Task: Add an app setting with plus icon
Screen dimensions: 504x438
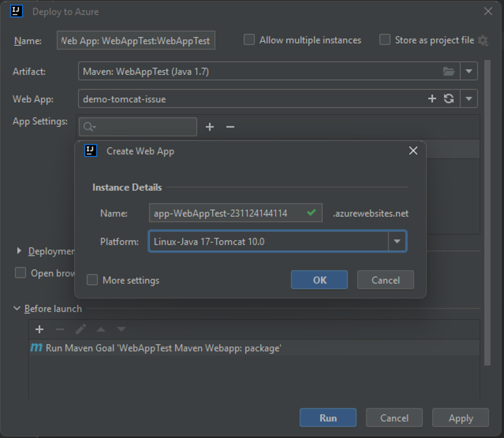Action: pos(210,127)
